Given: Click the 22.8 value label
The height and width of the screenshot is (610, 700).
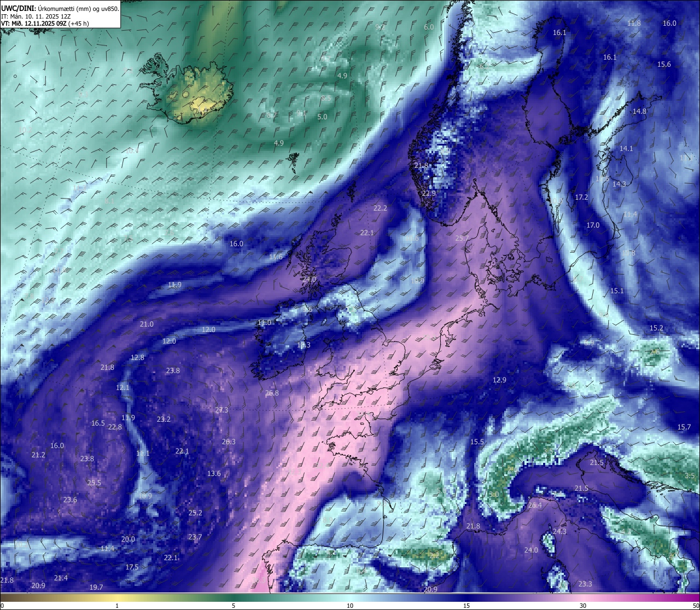Looking at the screenshot, I should (115, 427).
